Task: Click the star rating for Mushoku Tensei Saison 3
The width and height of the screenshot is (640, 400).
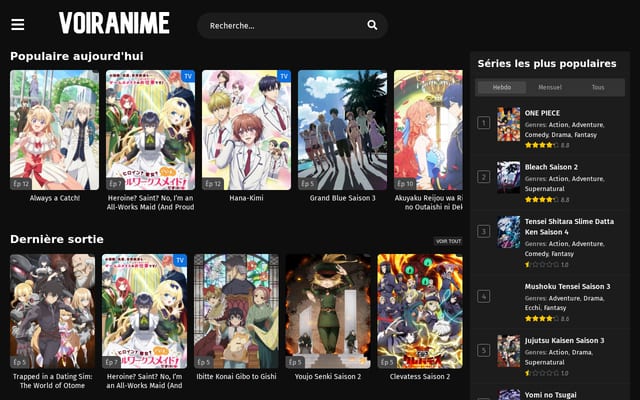Action: pyautogui.click(x=542, y=318)
